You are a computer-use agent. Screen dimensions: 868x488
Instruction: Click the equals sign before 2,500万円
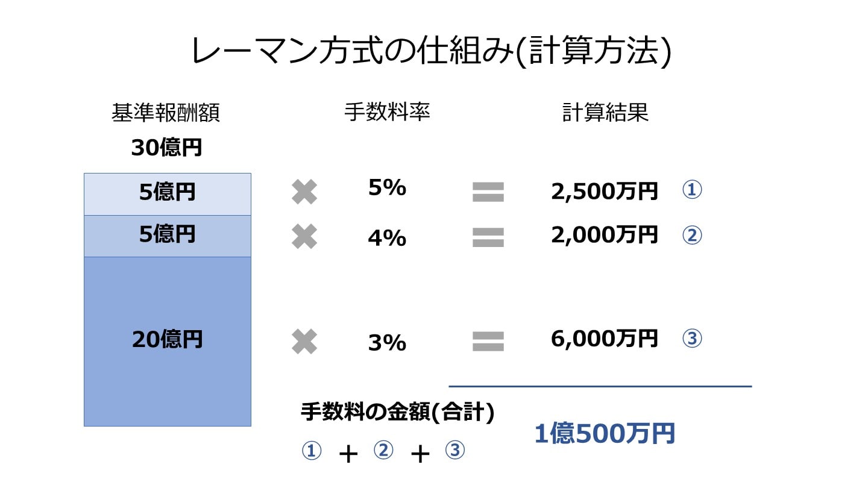point(488,192)
